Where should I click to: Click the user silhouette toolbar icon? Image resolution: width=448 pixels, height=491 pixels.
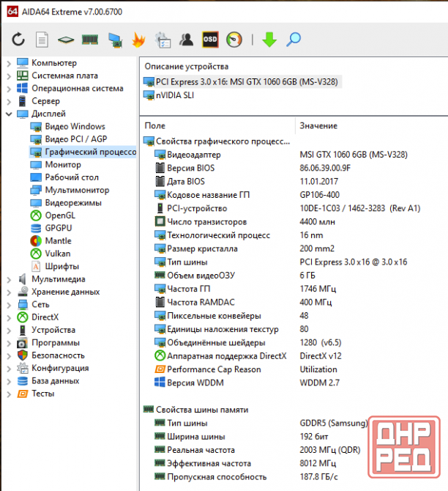pyautogui.click(x=187, y=40)
